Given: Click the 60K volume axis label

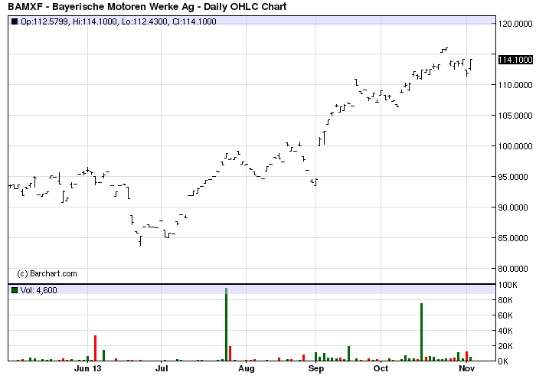Looking at the screenshot, I should click(505, 315).
